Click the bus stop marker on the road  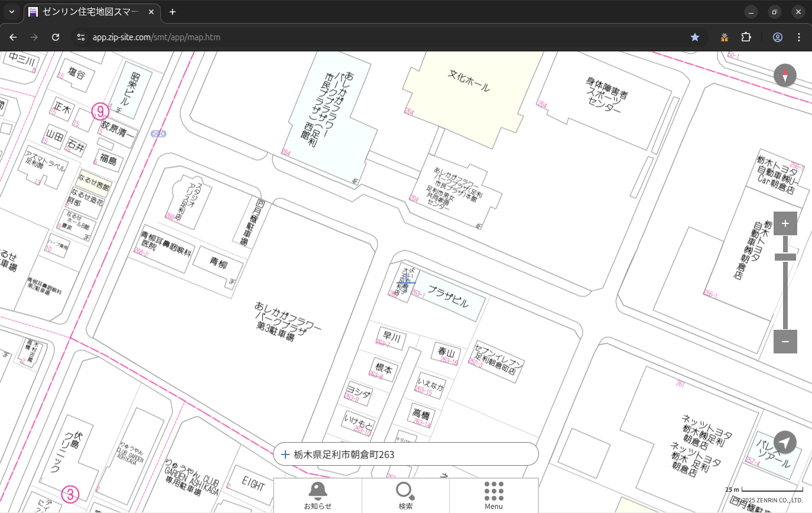click(158, 134)
